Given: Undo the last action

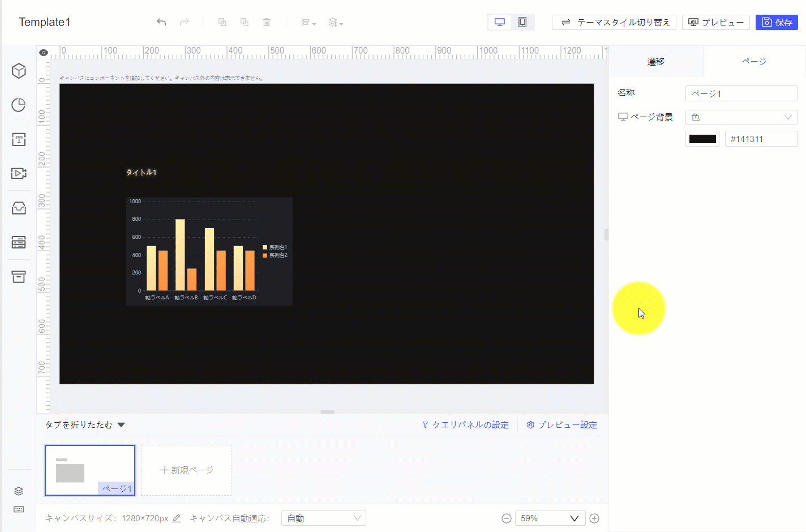Looking at the screenshot, I should (161, 22).
